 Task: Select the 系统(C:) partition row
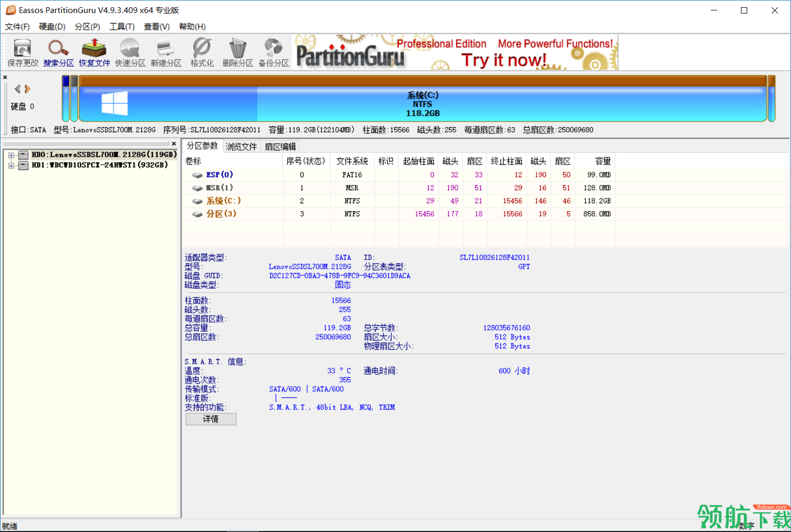398,201
